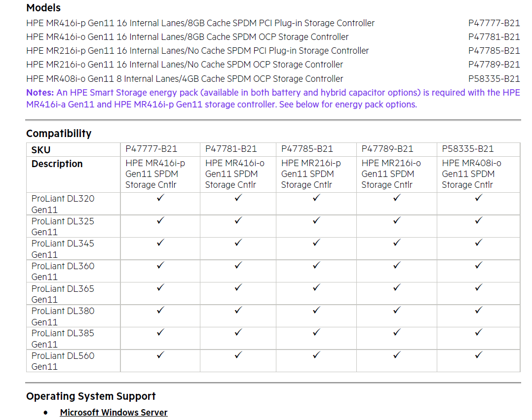
Task: Select the P58335-B21 table column header
Action: point(467,149)
